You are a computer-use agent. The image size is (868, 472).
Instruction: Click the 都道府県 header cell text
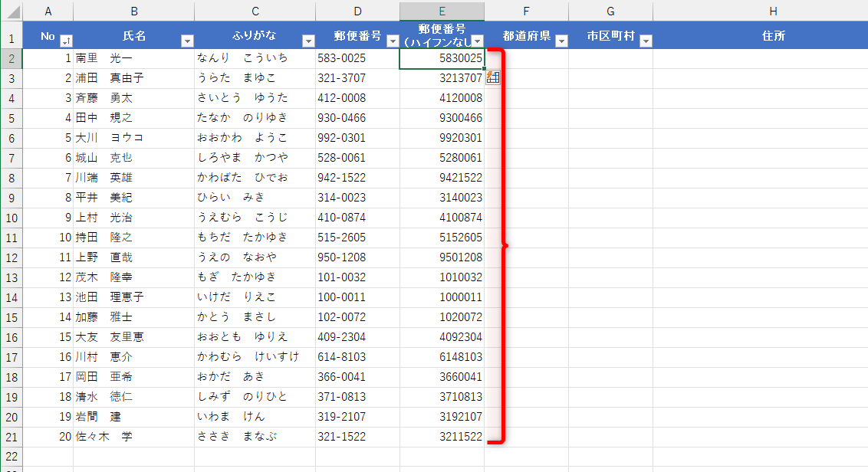click(x=527, y=35)
